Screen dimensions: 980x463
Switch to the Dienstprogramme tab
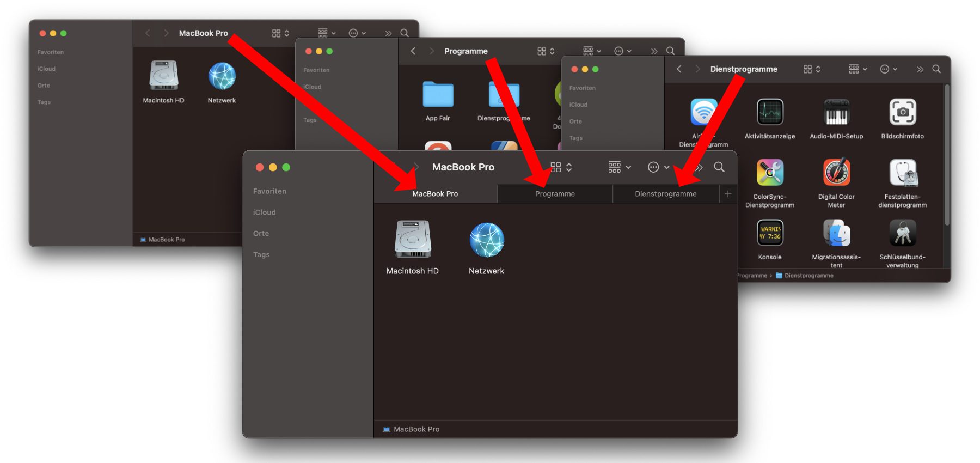(x=665, y=194)
